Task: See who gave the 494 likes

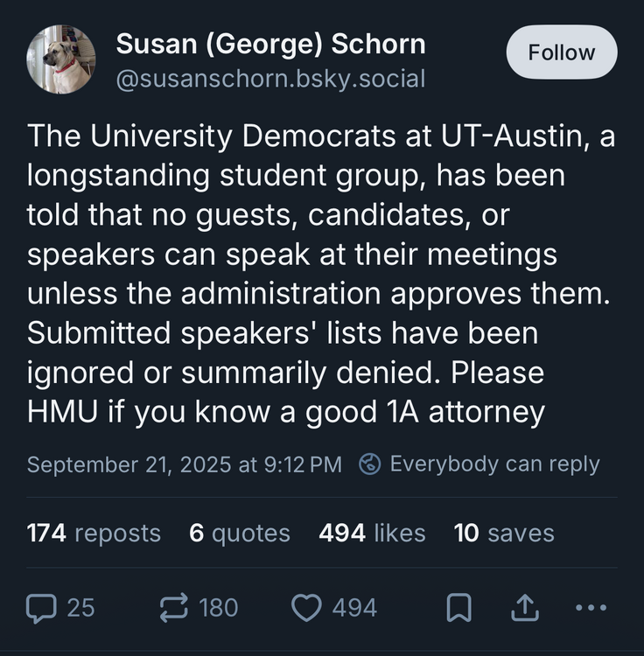Action: coord(372,533)
